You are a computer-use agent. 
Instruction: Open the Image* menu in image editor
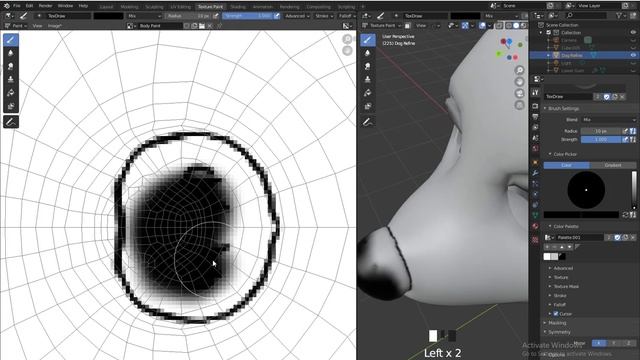[x=55, y=25]
